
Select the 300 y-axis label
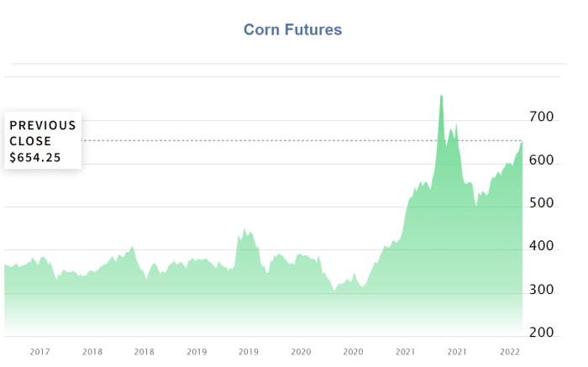click(x=542, y=291)
